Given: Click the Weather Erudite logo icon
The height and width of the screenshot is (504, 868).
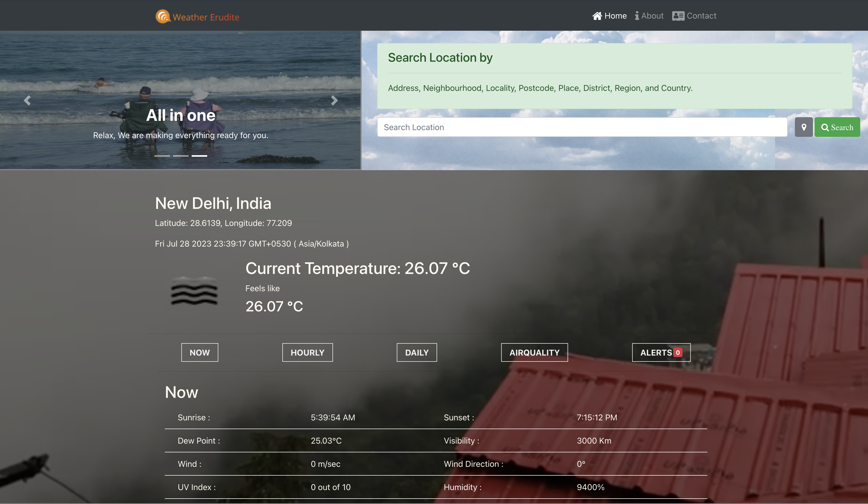Looking at the screenshot, I should (163, 16).
